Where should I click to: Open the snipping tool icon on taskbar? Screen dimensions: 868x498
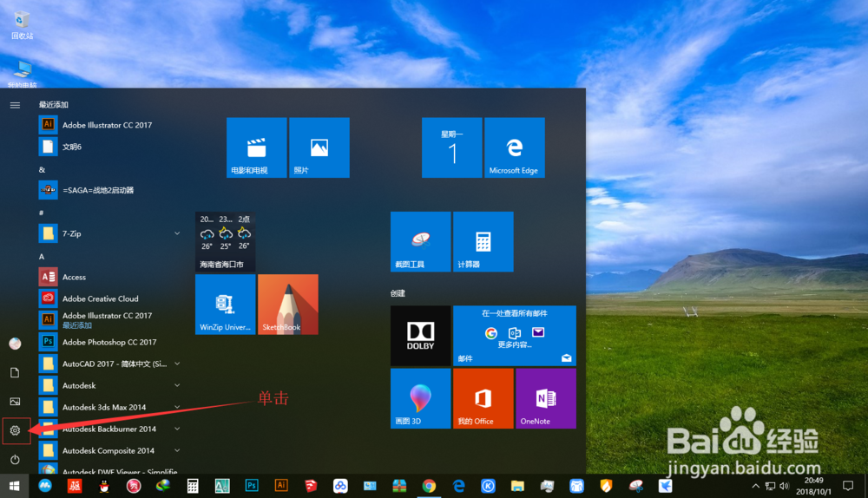pyautogui.click(x=635, y=486)
